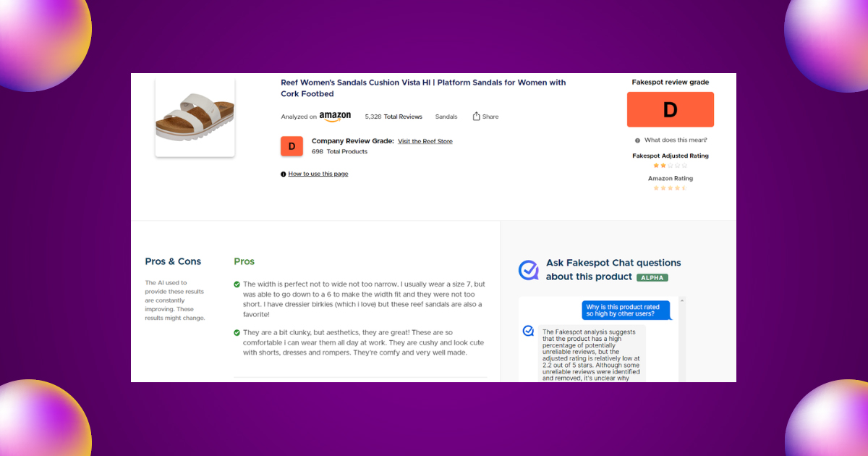
Task: Click the Fakespot Adjusted Rating stars
Action: tap(671, 166)
